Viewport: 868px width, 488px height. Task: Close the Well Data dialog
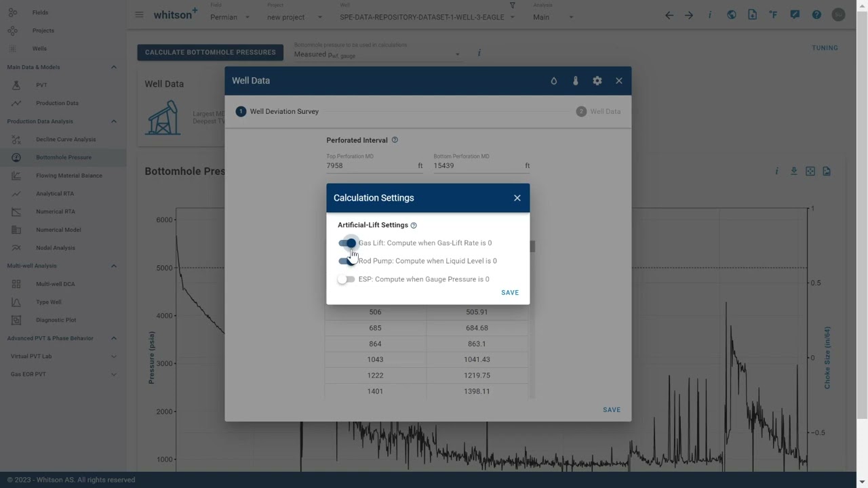[619, 81]
